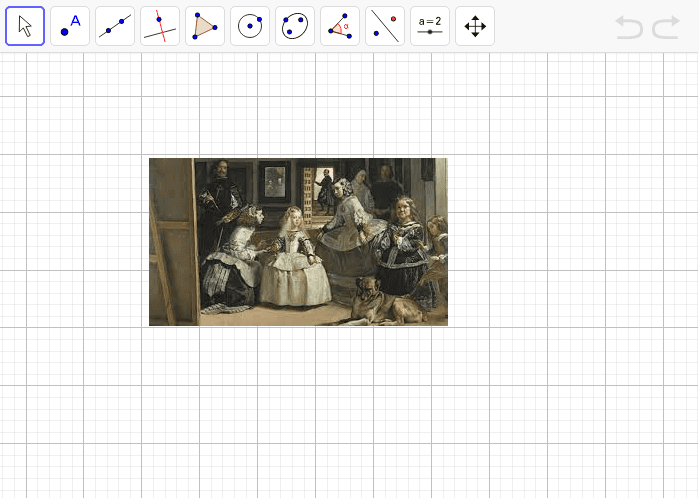
Task: Select the Line through two points tool
Action: tap(115, 26)
